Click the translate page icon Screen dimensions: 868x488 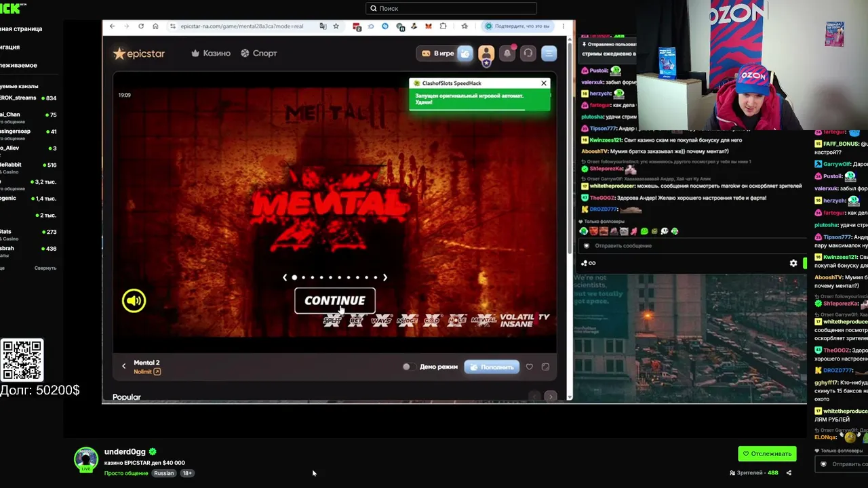[x=323, y=26]
